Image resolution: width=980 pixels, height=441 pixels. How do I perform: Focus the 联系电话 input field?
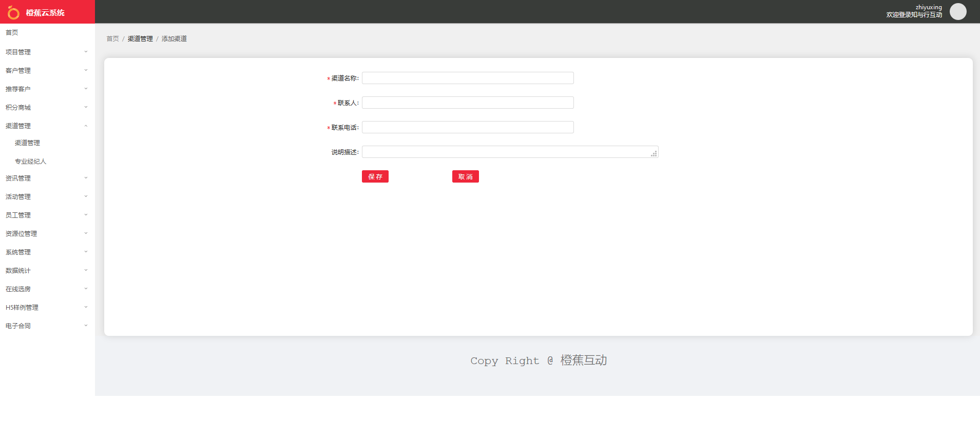pyautogui.click(x=468, y=127)
